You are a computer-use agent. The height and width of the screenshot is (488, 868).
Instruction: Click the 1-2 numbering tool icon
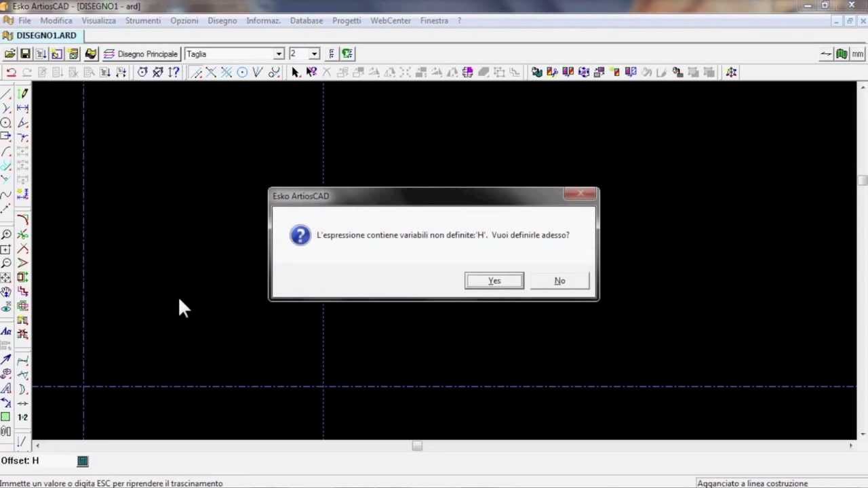point(22,418)
